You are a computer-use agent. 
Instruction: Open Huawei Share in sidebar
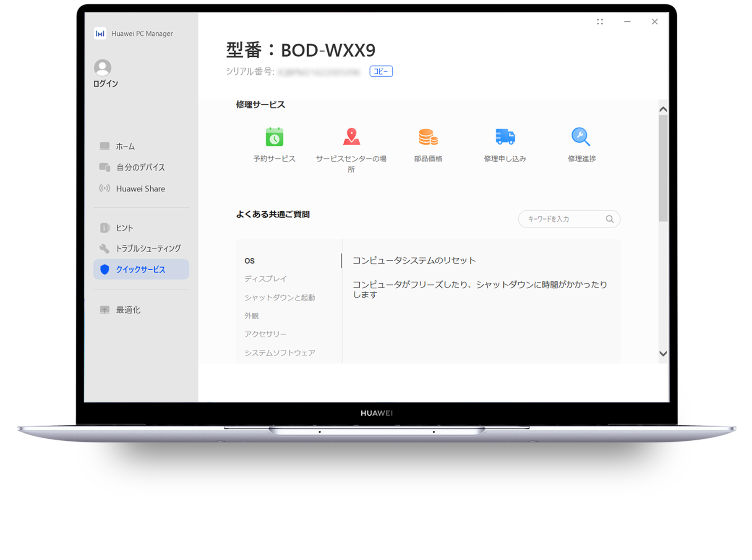tap(141, 188)
